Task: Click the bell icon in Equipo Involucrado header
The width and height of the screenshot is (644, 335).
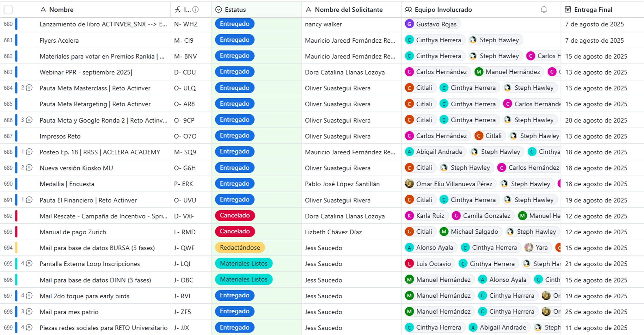Action: click(x=543, y=10)
